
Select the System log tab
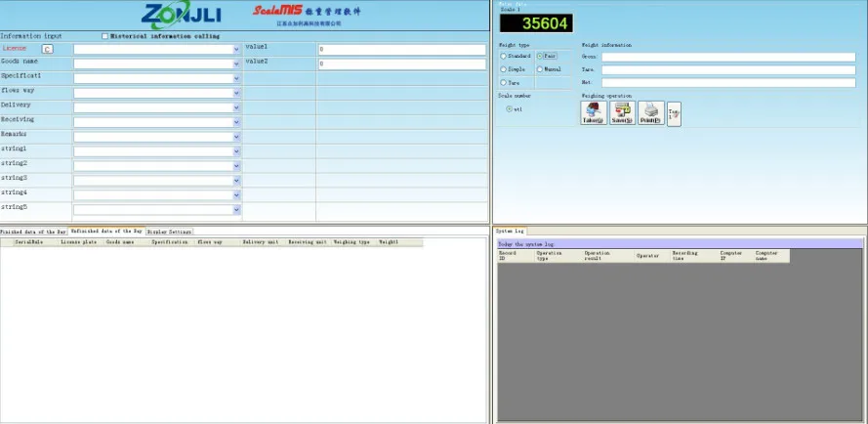(511, 232)
